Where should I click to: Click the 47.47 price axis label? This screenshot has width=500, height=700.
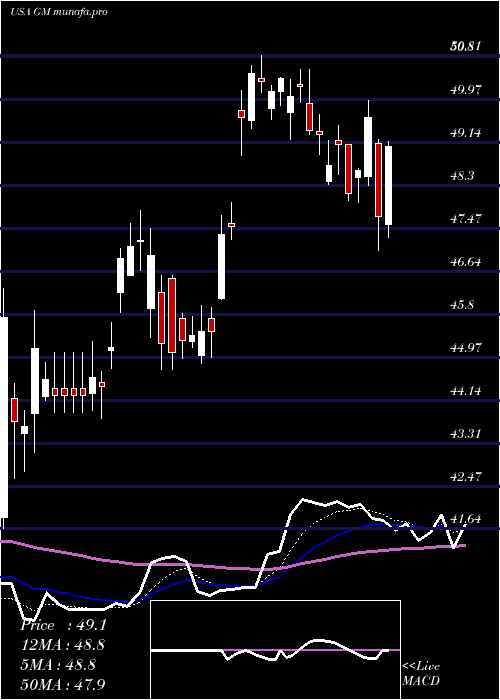click(466, 218)
